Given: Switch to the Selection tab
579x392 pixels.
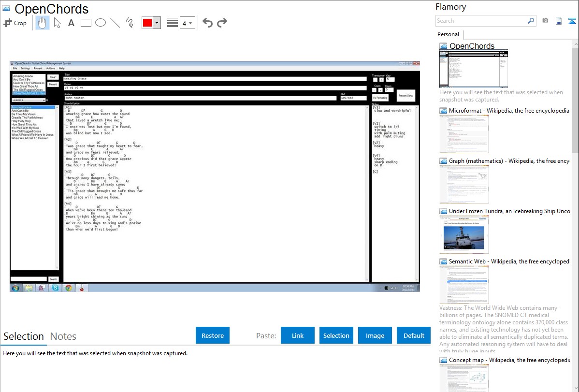Looking at the screenshot, I should [24, 336].
